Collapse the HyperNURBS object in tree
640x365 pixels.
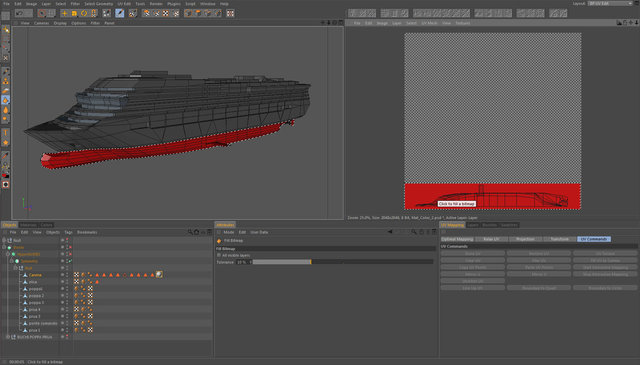tap(8, 254)
